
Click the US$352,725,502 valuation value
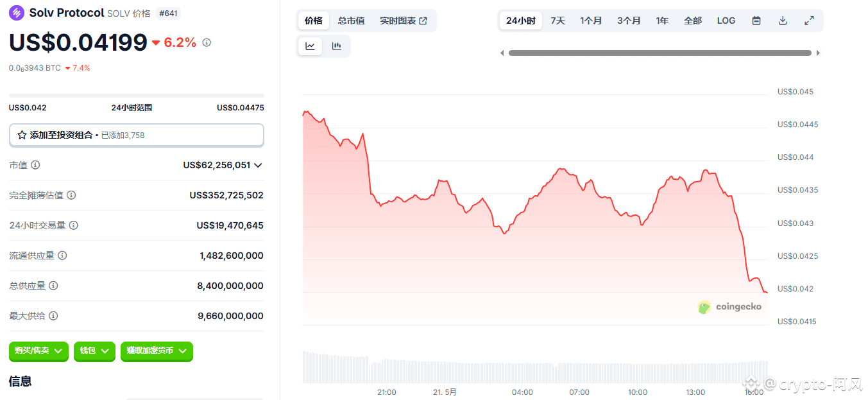point(226,195)
